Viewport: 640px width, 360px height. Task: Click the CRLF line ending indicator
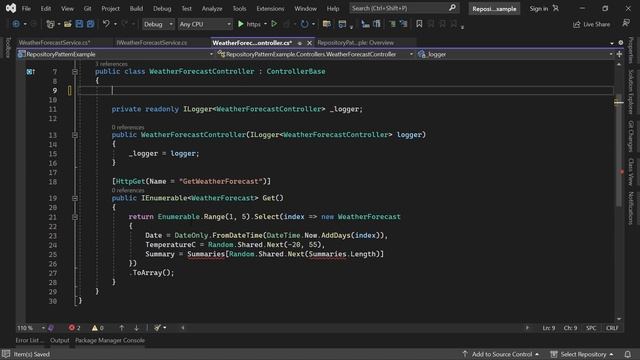tap(612, 328)
